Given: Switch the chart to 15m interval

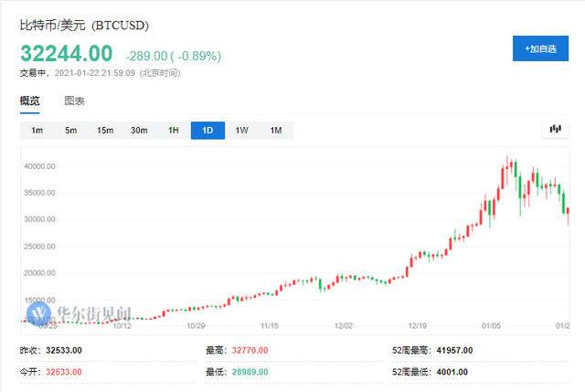Looking at the screenshot, I should [105, 131].
